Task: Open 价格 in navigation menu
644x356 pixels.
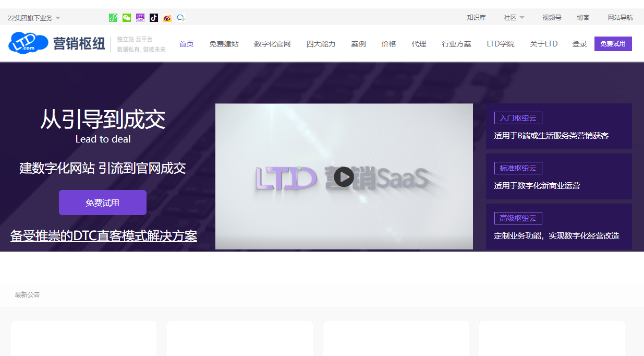Action: [x=389, y=44]
